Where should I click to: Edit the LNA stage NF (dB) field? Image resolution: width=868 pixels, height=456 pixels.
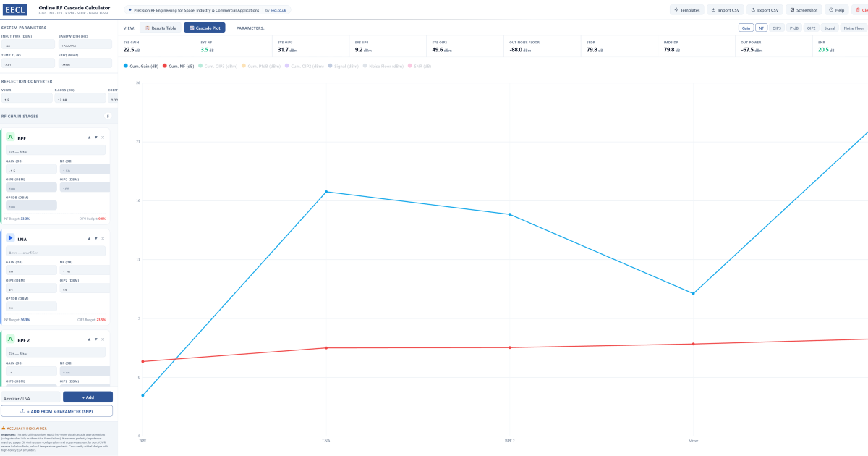(x=85, y=270)
